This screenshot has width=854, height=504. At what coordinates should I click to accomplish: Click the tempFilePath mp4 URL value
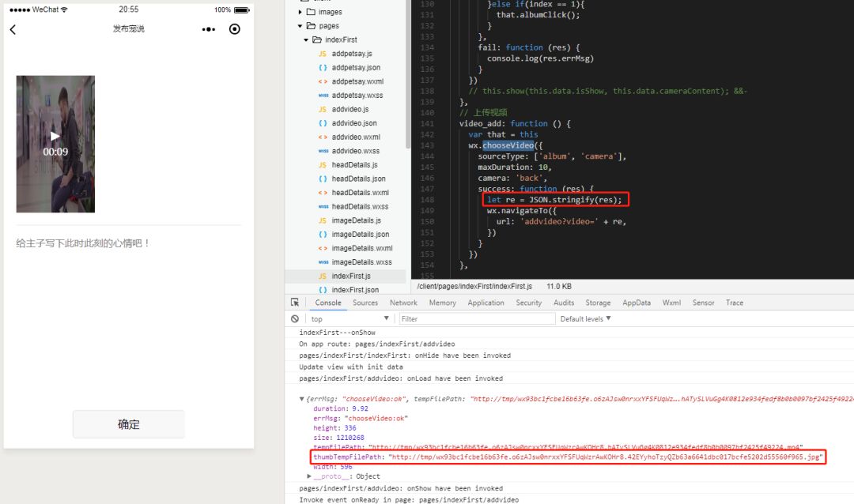click(585, 447)
